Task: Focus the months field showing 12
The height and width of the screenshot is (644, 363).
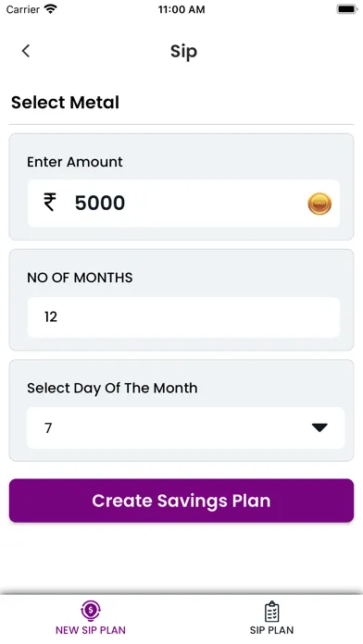Action: point(183,317)
